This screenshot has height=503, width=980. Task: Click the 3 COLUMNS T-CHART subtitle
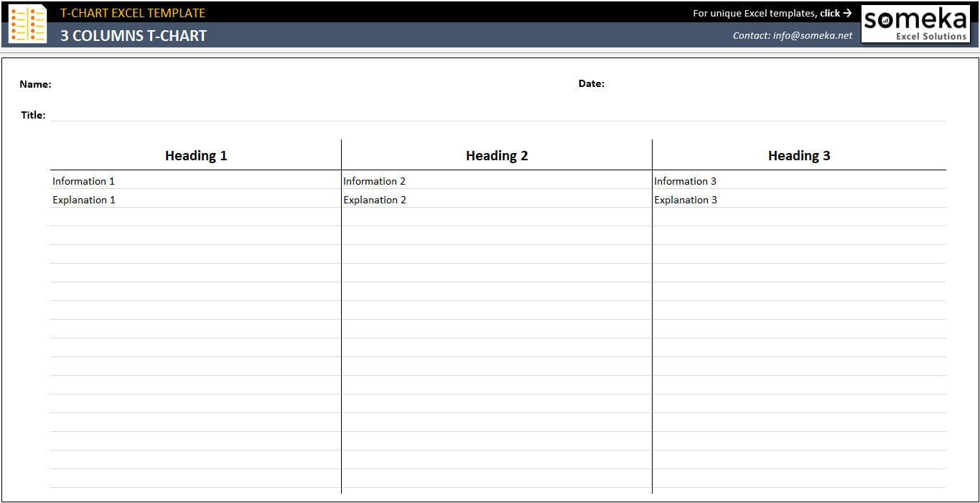tap(134, 34)
